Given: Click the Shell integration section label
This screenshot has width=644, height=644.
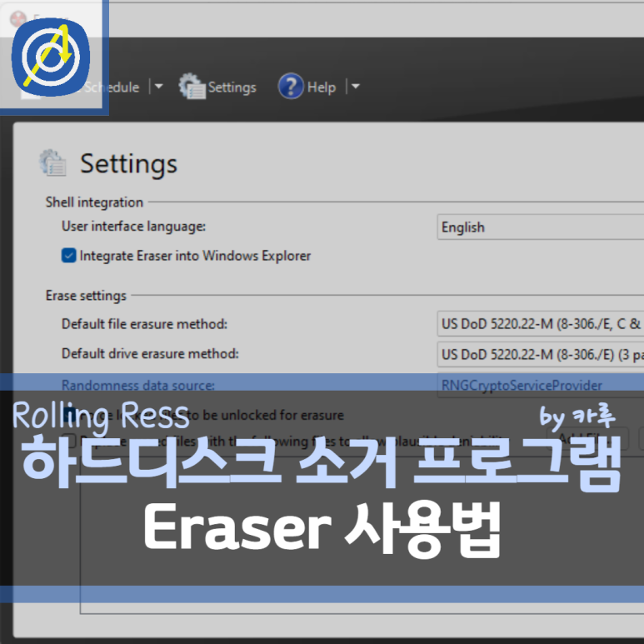Looking at the screenshot, I should tap(94, 202).
